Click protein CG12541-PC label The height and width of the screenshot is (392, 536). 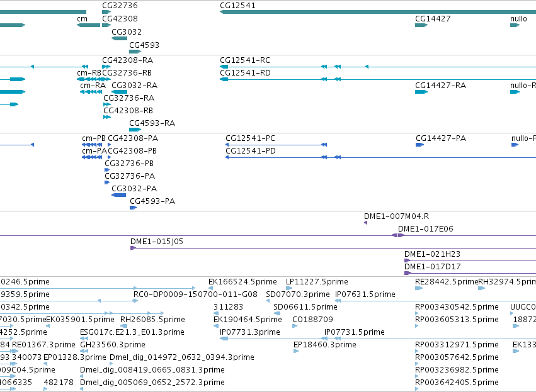[x=250, y=138]
